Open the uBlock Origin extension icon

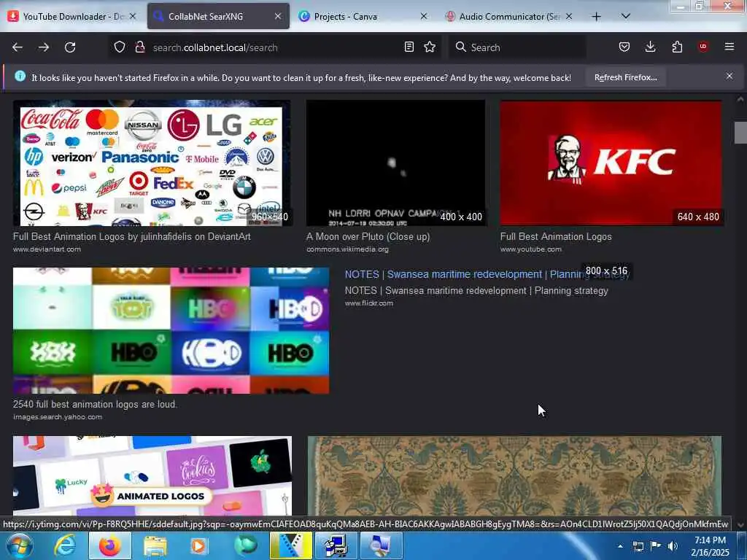tap(703, 47)
